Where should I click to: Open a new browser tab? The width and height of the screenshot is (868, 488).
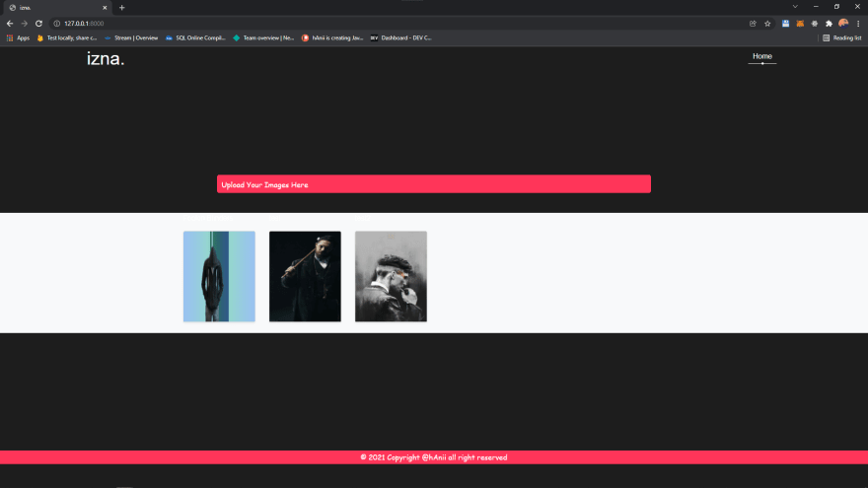click(x=121, y=8)
